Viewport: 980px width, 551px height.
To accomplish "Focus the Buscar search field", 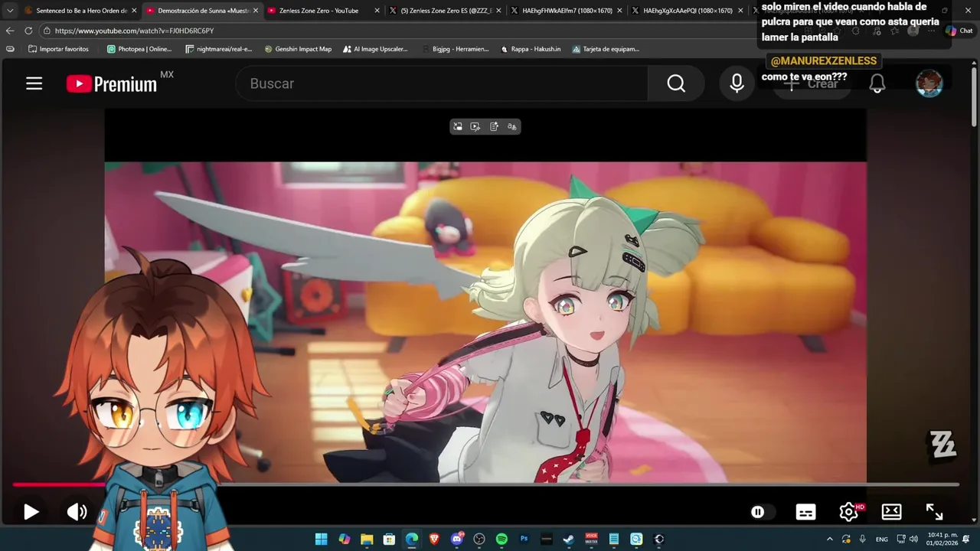I will tap(442, 83).
